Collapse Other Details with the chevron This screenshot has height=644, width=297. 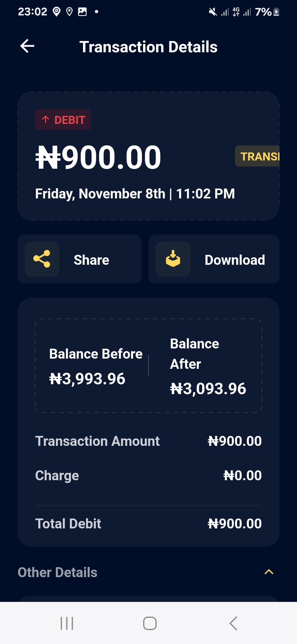point(269,572)
